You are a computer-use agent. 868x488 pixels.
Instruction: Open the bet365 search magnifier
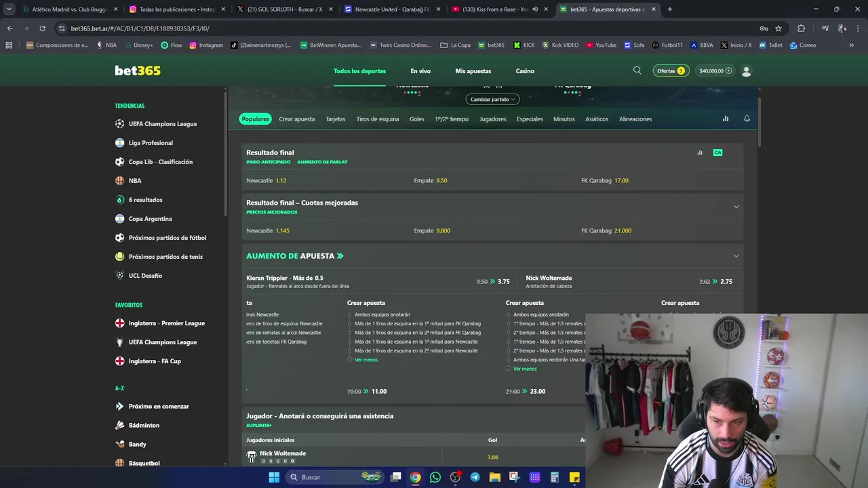637,70
